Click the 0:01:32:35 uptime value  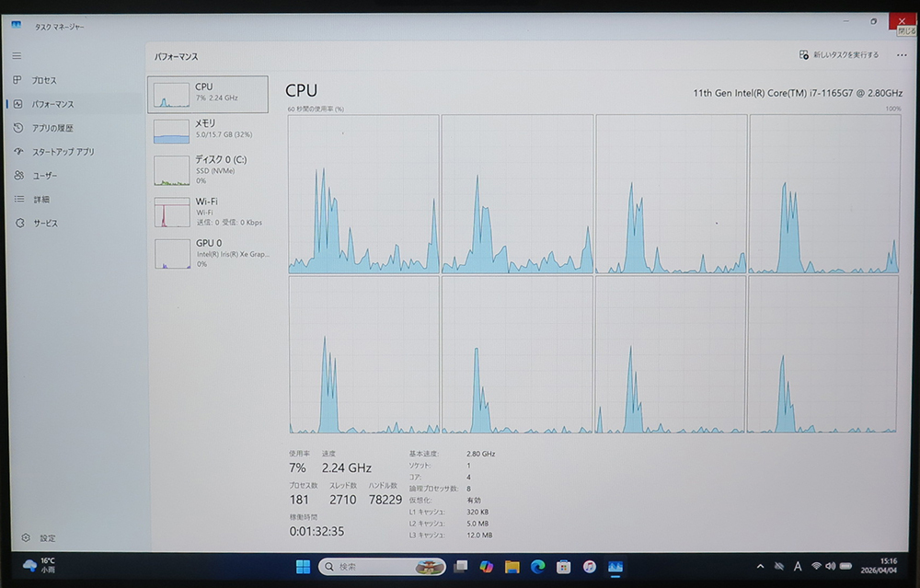(316, 531)
